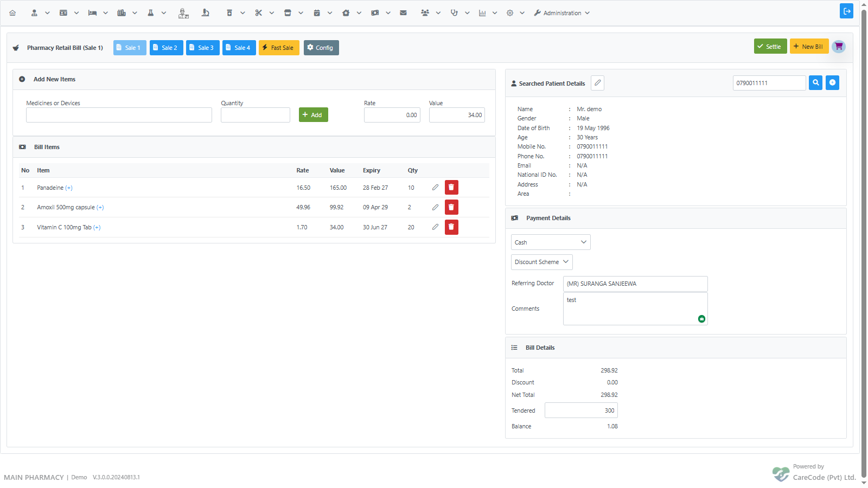Expand the Administration menu
The image size is (868, 488).
pos(561,13)
